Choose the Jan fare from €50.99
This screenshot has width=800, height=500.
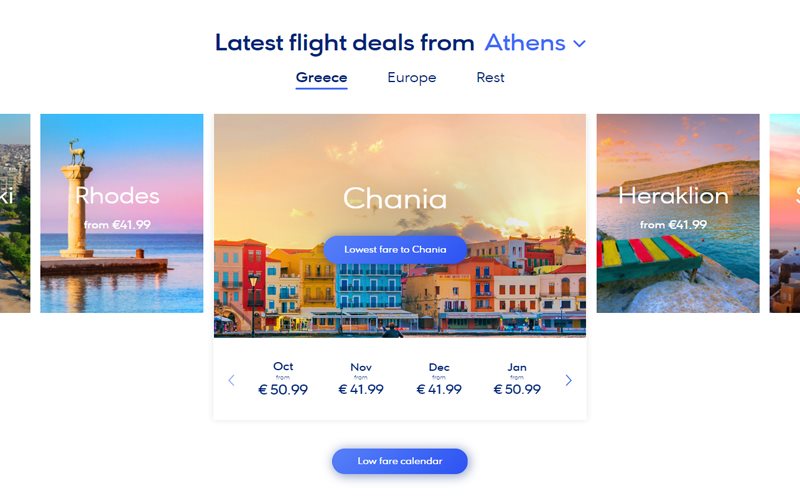pos(517,380)
